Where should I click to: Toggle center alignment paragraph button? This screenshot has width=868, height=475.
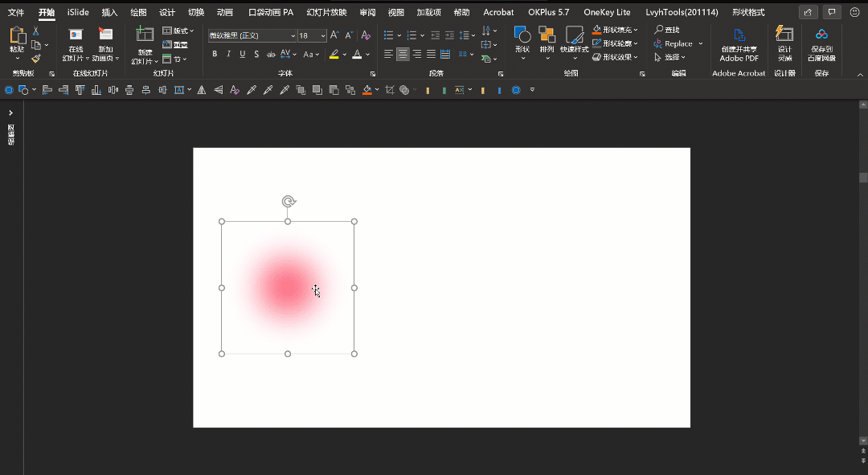coord(403,55)
